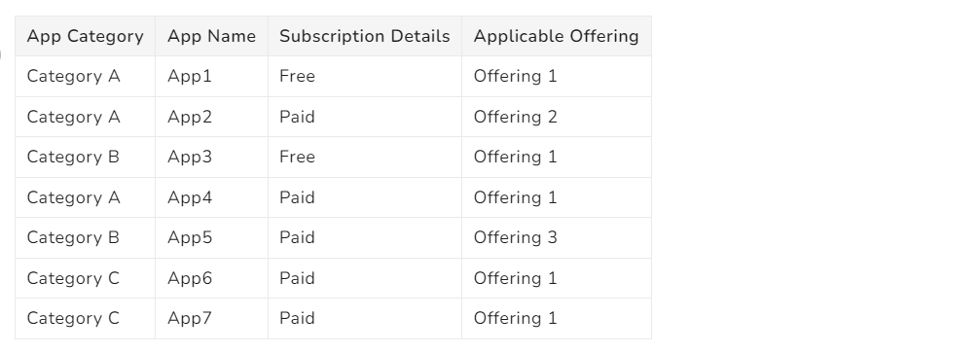Select the App2 name cell

tap(211, 117)
